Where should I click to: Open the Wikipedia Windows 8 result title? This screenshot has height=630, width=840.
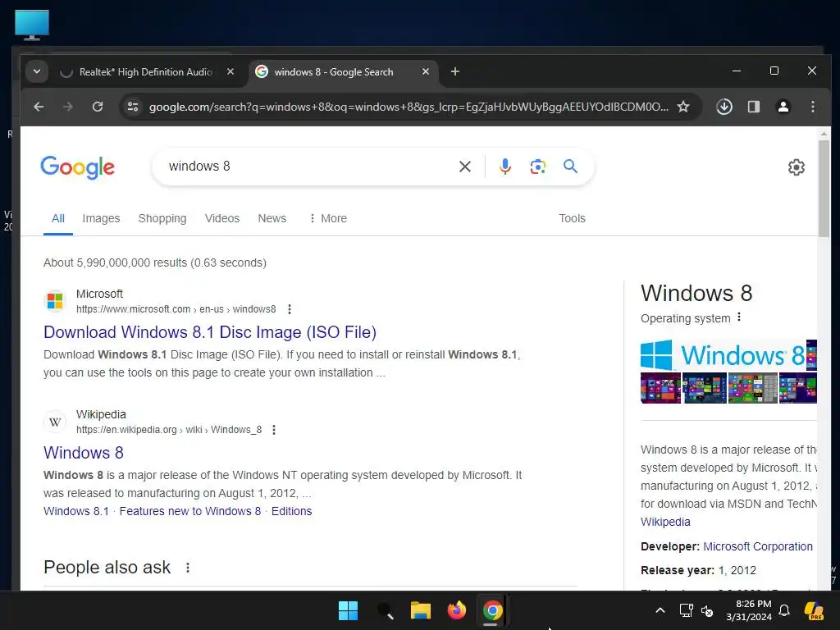point(84,453)
